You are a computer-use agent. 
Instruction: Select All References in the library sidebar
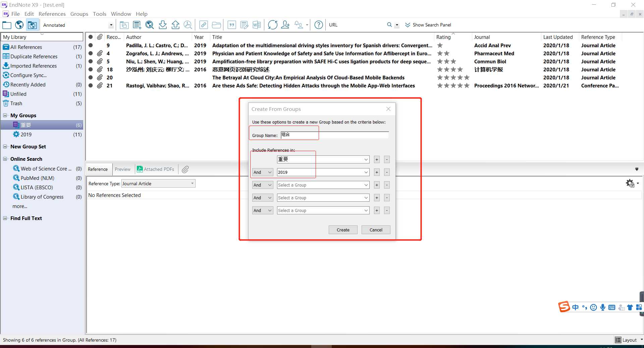(42, 47)
